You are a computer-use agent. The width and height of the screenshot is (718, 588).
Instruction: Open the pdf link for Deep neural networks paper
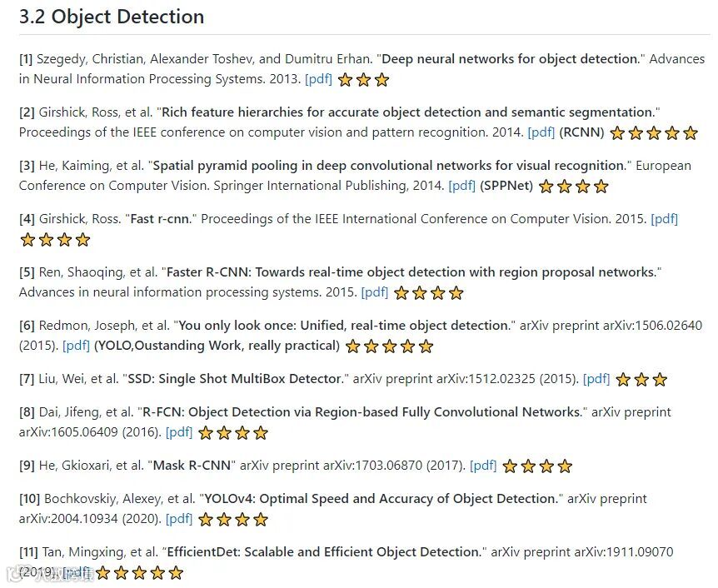coord(318,79)
